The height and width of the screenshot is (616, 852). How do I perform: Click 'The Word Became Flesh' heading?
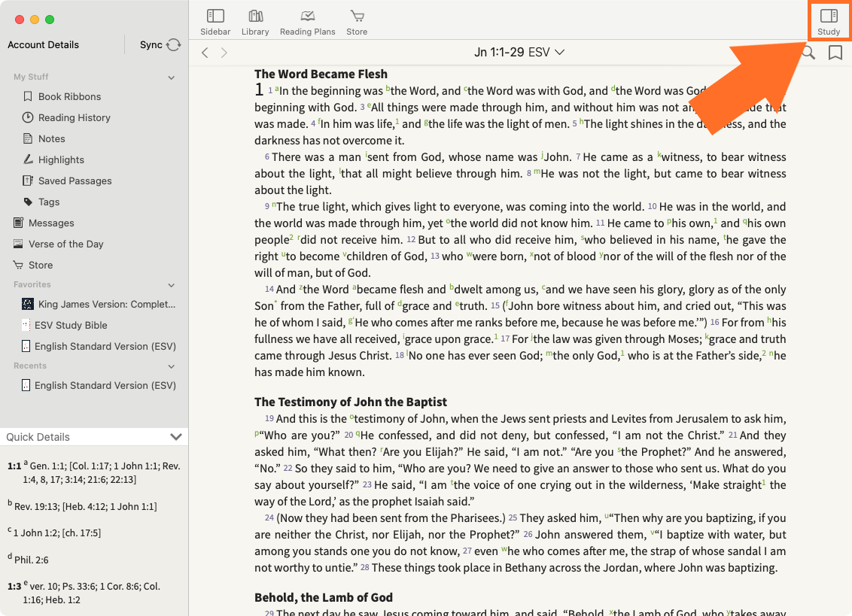(321, 74)
